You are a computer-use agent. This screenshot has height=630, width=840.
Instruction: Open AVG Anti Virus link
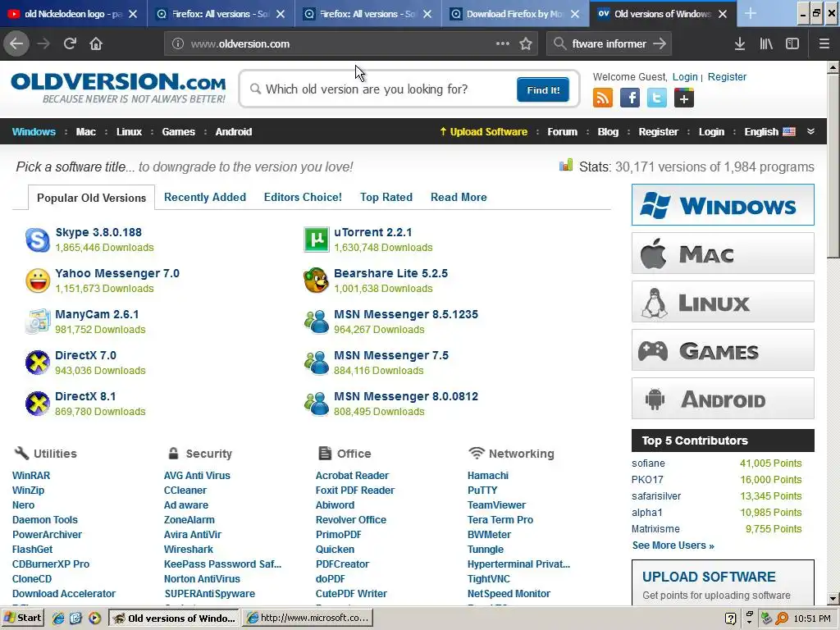tap(197, 475)
